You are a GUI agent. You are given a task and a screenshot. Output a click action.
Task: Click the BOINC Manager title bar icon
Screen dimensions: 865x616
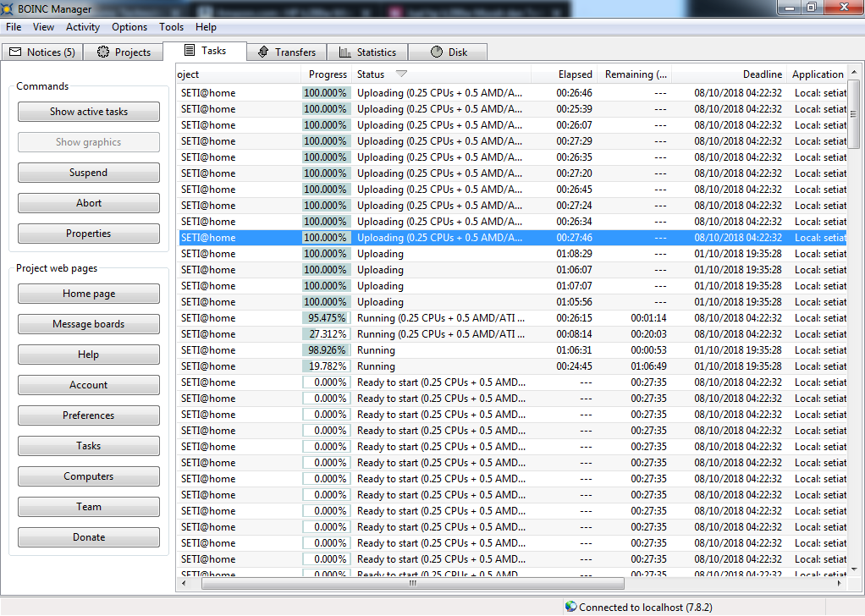[7, 8]
